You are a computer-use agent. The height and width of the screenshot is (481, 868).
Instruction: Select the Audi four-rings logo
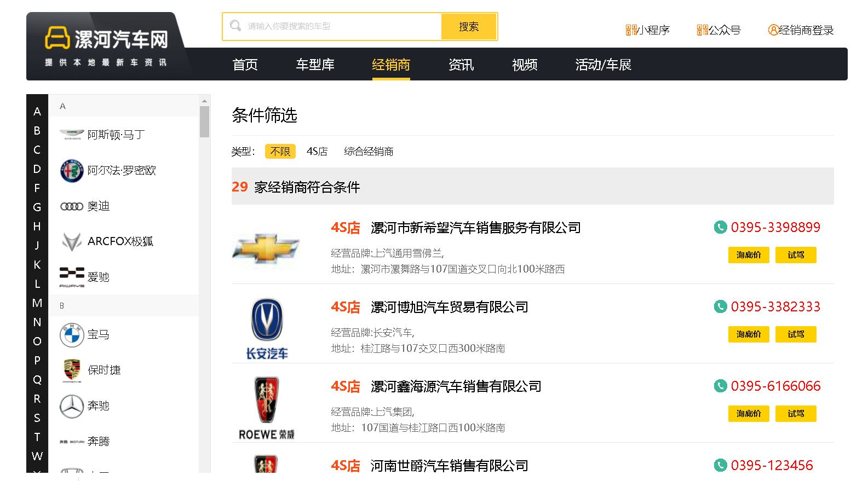[72, 206]
